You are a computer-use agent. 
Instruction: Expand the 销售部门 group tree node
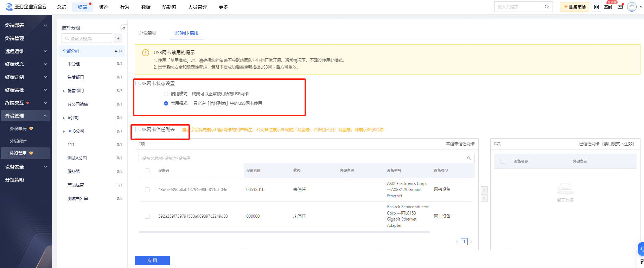(x=64, y=91)
